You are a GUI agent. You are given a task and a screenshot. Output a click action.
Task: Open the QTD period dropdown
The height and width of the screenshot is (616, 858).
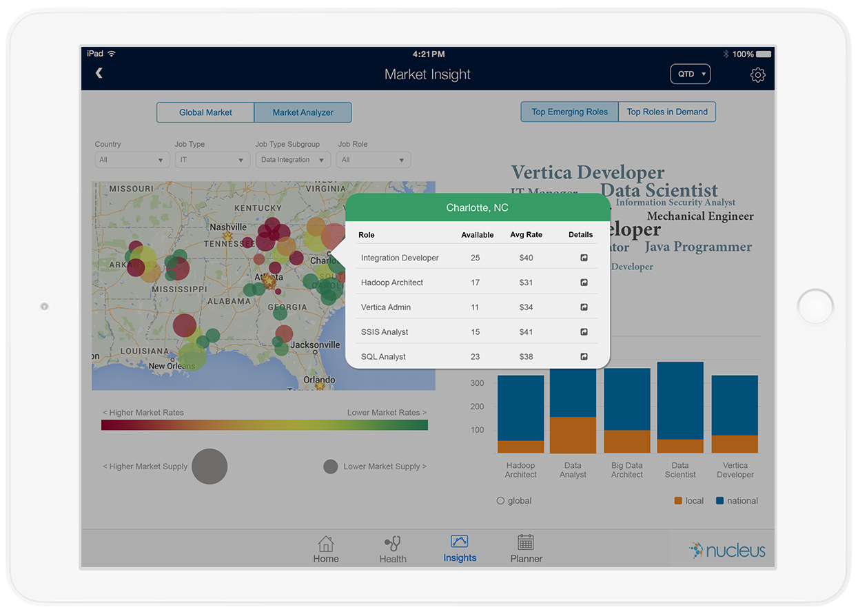click(x=690, y=74)
